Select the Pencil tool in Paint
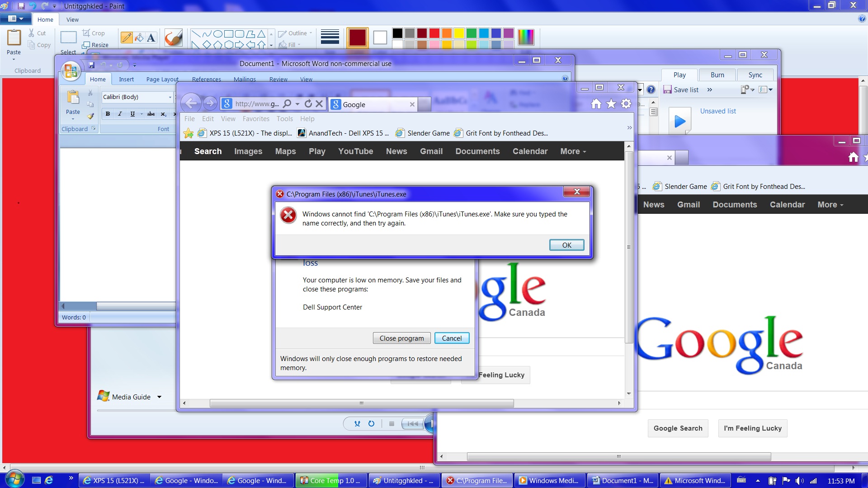Screen dimensions: 868x488 [x=127, y=38]
